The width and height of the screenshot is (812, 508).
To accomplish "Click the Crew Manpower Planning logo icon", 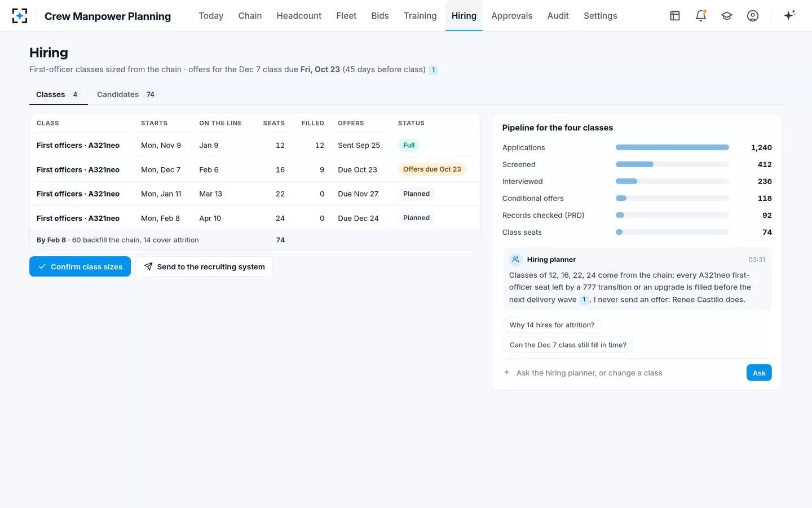I will click(20, 16).
